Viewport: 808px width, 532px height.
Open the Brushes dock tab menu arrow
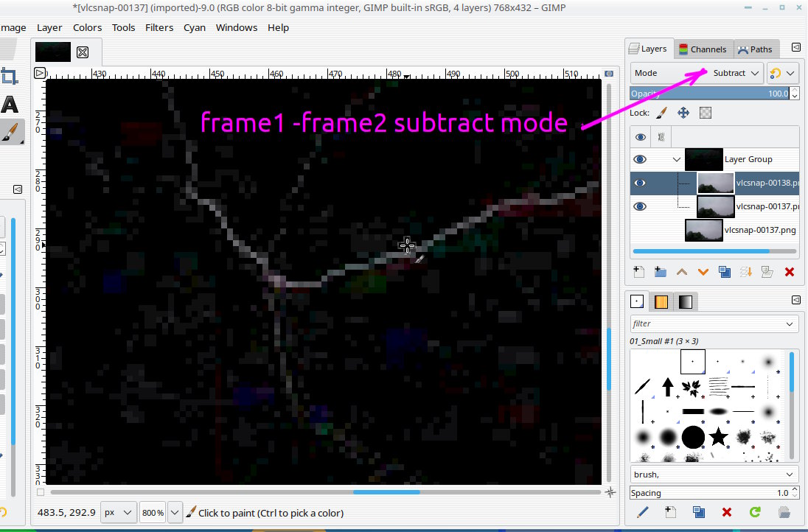795,300
